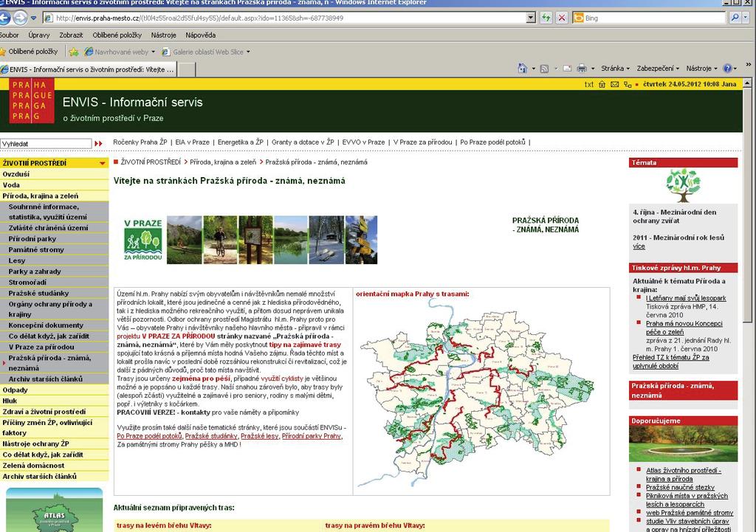Open the Atlas image below the left menu
The image size is (756, 532).
54,511
